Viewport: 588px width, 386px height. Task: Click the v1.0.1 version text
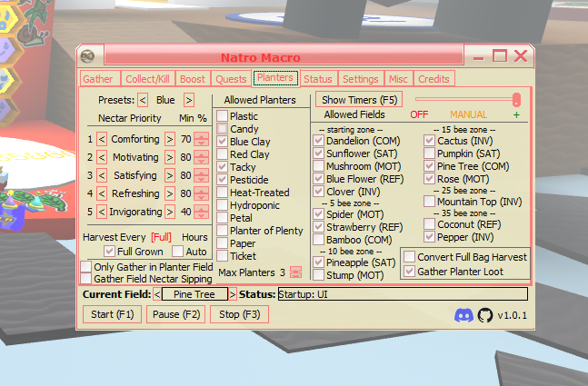pos(512,315)
